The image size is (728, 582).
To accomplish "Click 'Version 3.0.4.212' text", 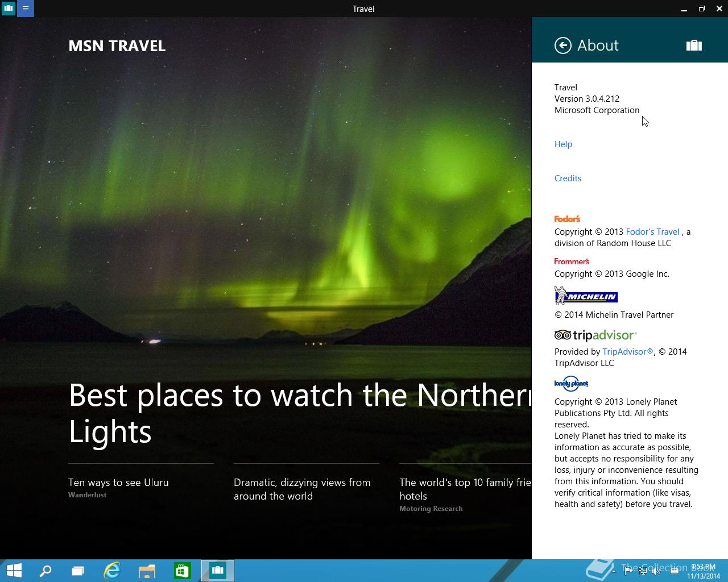I will click(587, 99).
